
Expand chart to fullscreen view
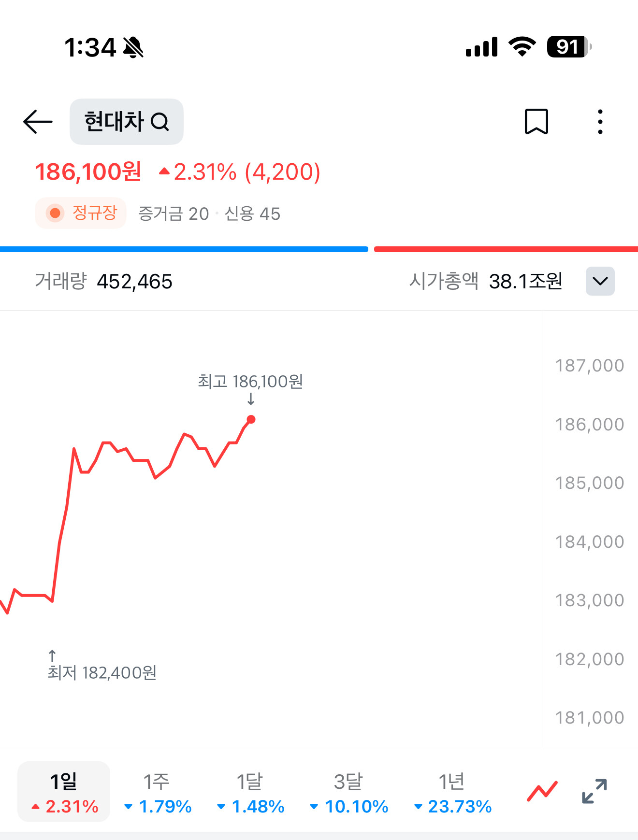(594, 791)
